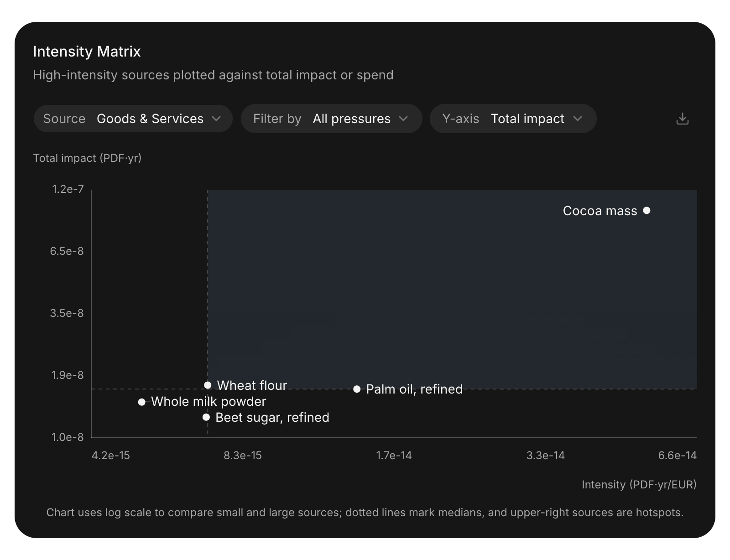Select the Palm oil, refined data point
The image size is (730, 560).
click(357, 389)
